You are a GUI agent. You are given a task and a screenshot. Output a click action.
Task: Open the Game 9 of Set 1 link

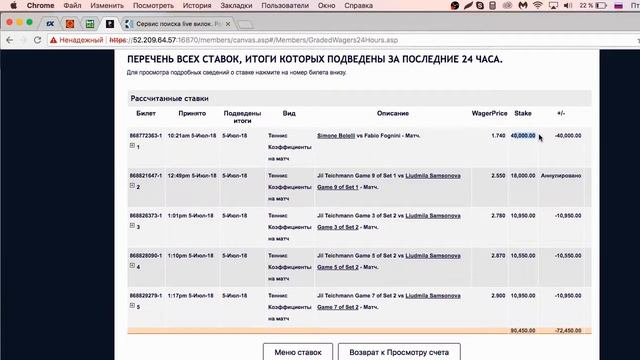point(338,187)
